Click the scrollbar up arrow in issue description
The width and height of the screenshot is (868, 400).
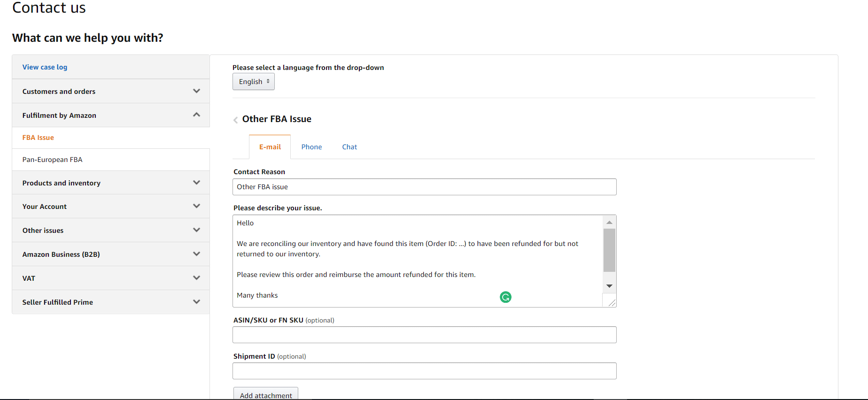click(609, 222)
